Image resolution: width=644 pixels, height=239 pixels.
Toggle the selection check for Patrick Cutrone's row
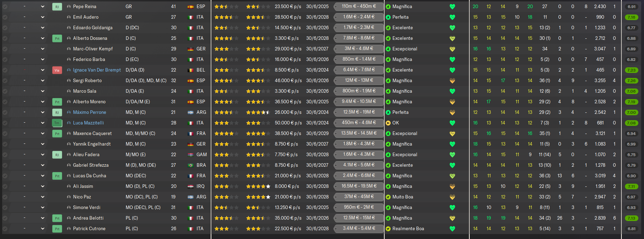pos(5,229)
